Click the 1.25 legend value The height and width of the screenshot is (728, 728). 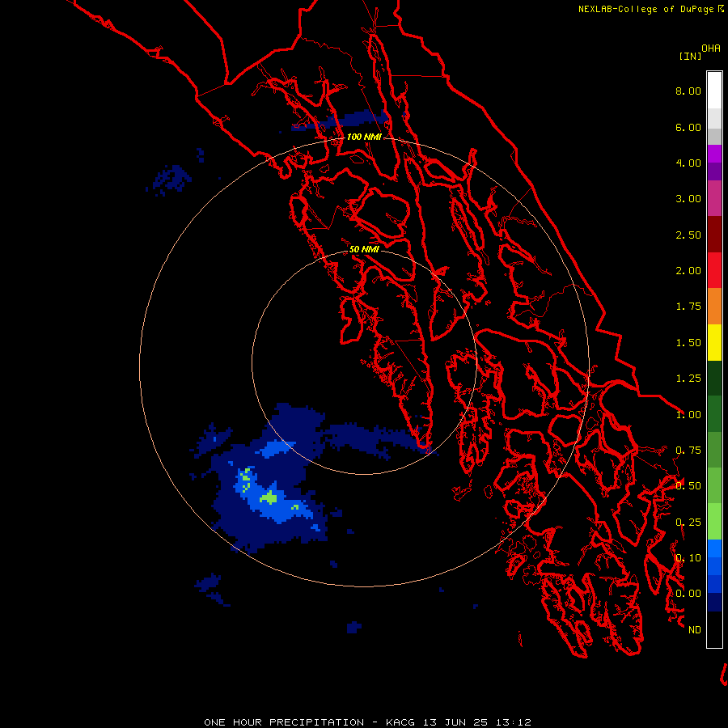coord(688,379)
